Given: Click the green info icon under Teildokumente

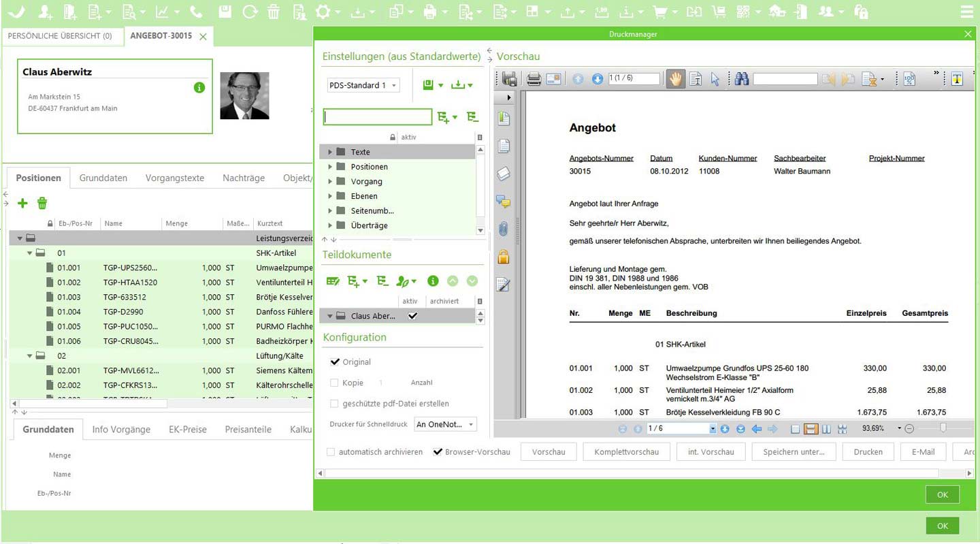Looking at the screenshot, I should coord(432,281).
